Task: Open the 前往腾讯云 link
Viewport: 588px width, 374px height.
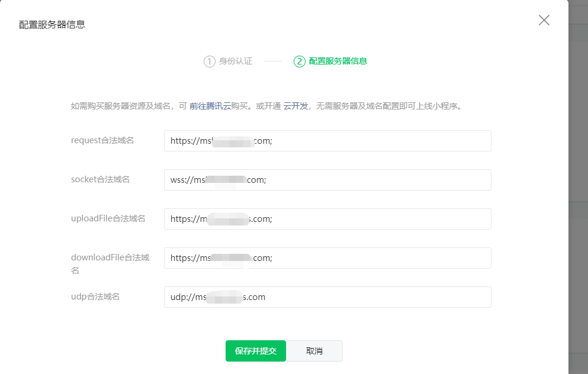Action: click(x=210, y=106)
